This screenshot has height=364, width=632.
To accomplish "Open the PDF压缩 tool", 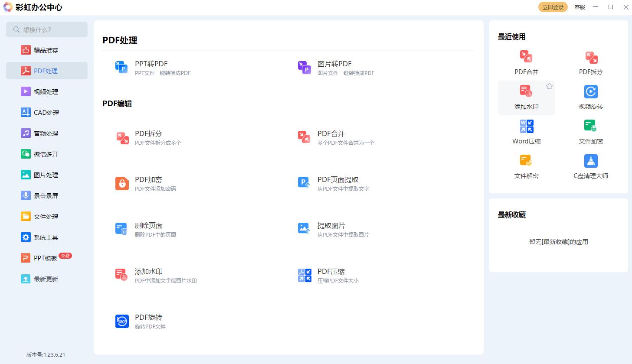I will [x=331, y=275].
